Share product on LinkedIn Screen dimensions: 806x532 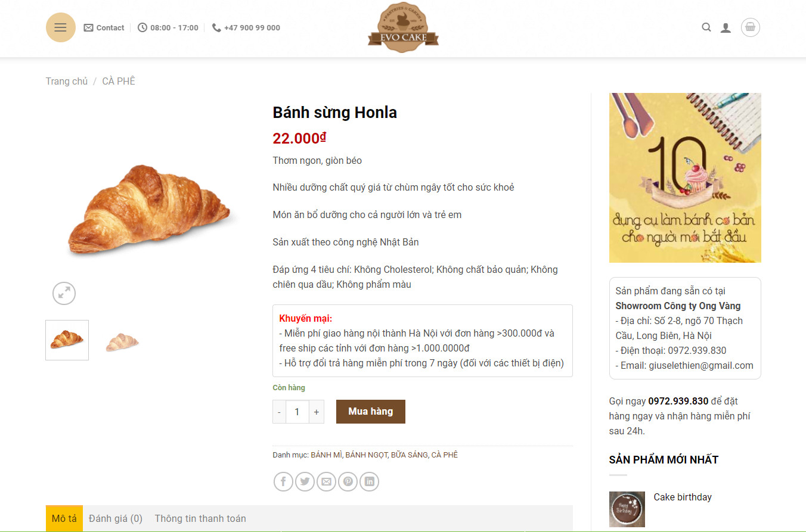369,481
